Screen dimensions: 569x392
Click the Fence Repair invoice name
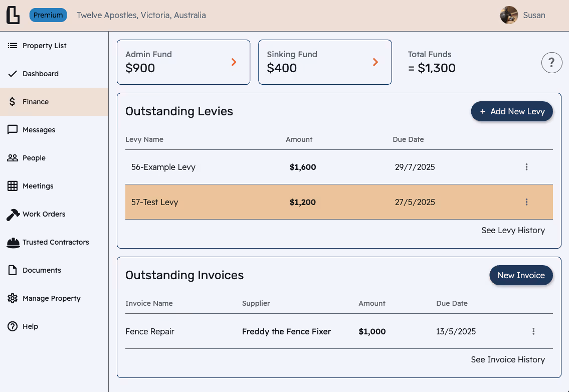click(x=150, y=331)
